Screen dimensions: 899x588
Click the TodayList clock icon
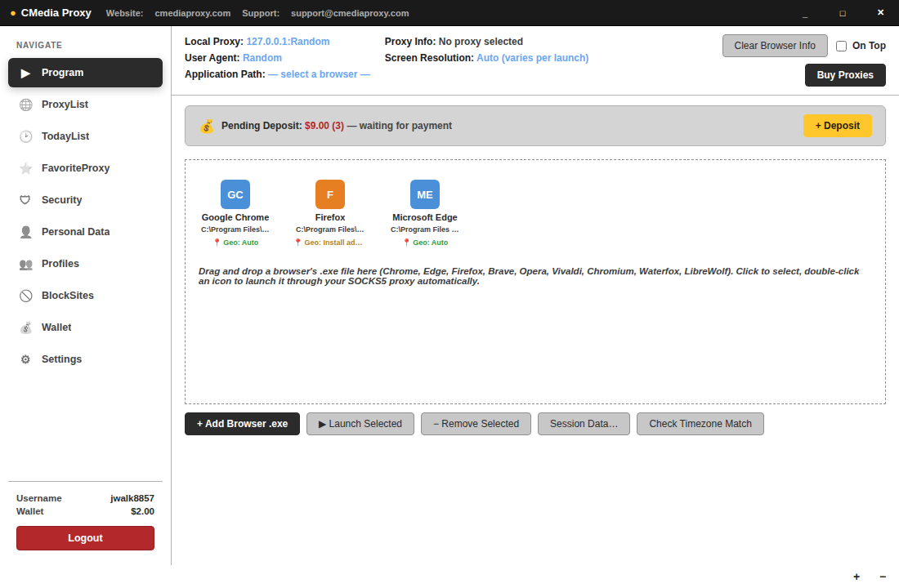coord(26,136)
